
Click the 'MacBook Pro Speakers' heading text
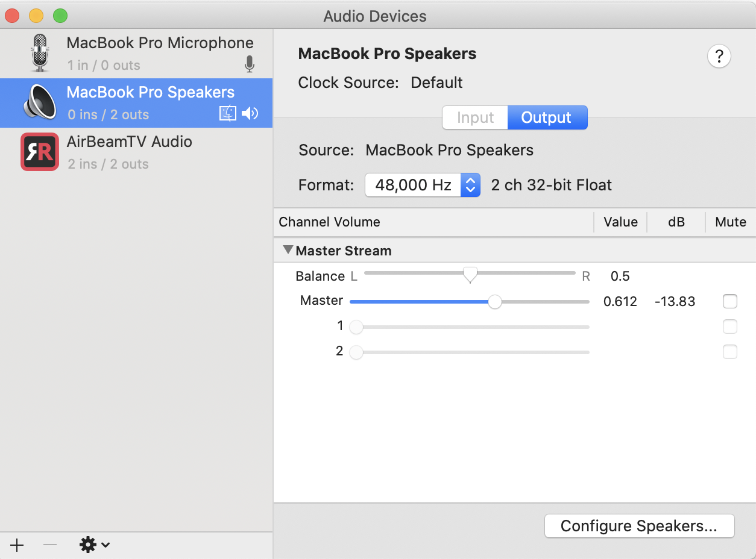point(387,54)
